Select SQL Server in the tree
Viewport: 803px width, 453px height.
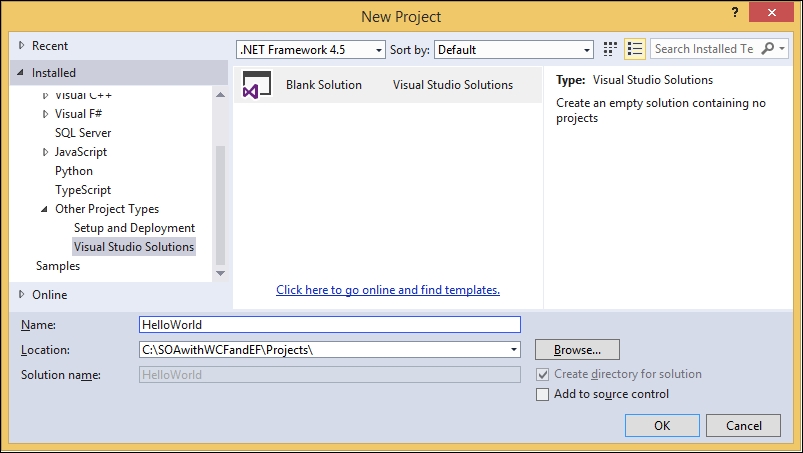tap(83, 133)
